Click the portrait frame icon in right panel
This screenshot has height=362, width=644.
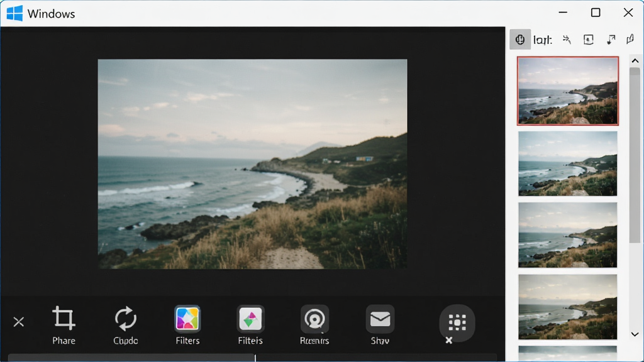(x=589, y=40)
